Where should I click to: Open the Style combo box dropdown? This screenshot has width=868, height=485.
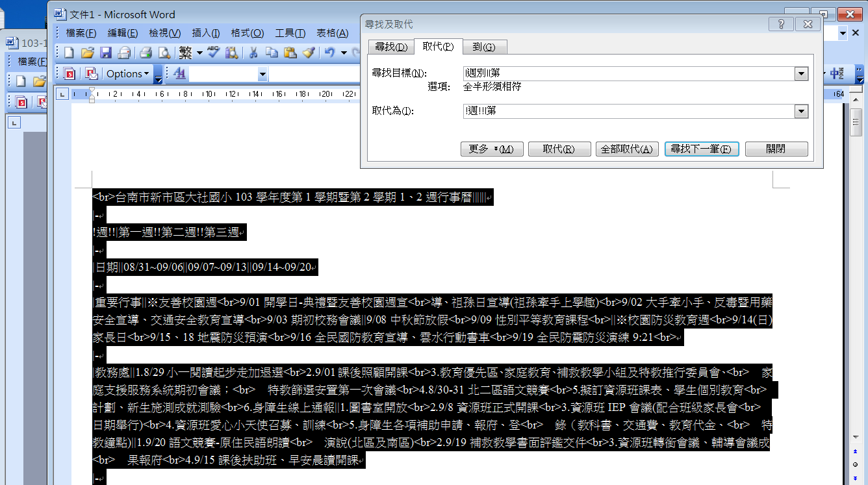pos(262,75)
